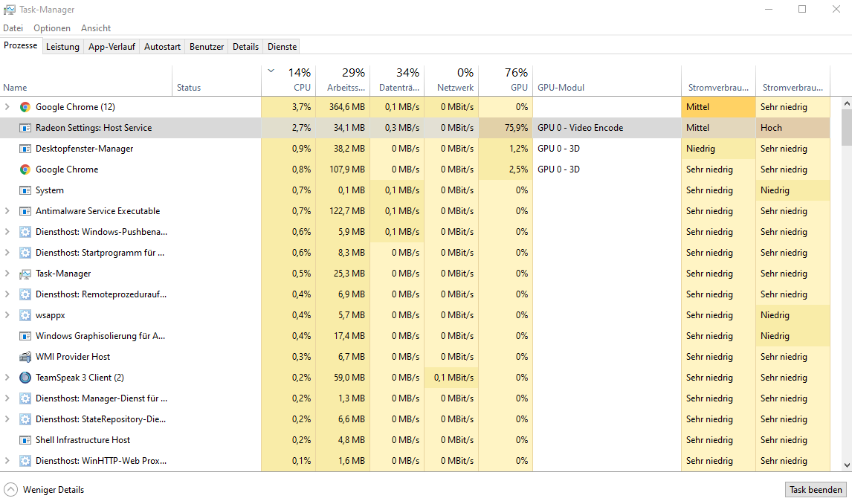Image resolution: width=852 pixels, height=504 pixels.
Task: Switch to the App-Verlauf tab
Action: [x=112, y=47]
